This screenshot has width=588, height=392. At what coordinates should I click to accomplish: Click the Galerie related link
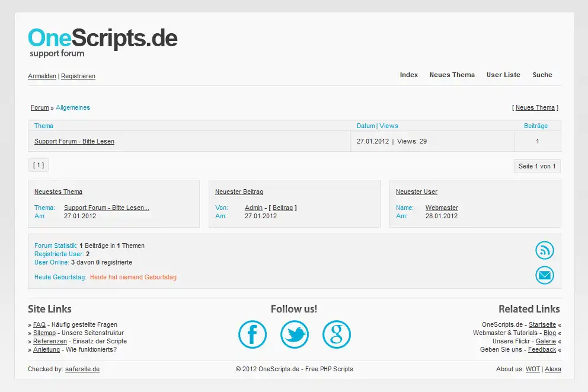click(546, 342)
